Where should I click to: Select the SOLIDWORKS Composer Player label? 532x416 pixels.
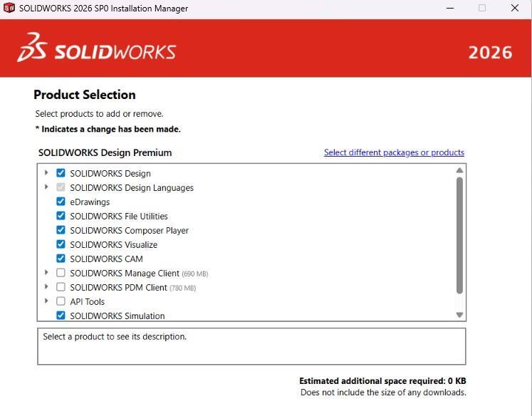coord(130,231)
